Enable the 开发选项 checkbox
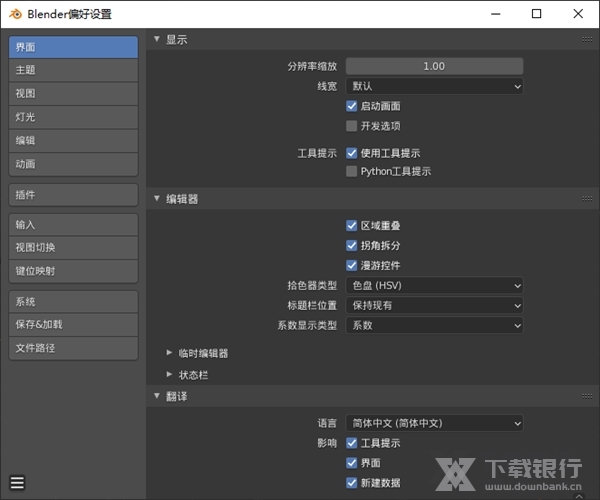600x500 pixels. point(352,126)
